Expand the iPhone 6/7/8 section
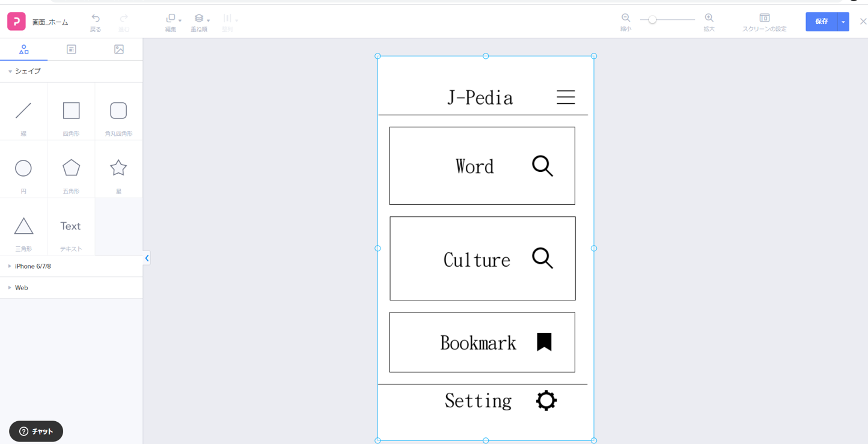This screenshot has height=444, width=868. (x=33, y=266)
